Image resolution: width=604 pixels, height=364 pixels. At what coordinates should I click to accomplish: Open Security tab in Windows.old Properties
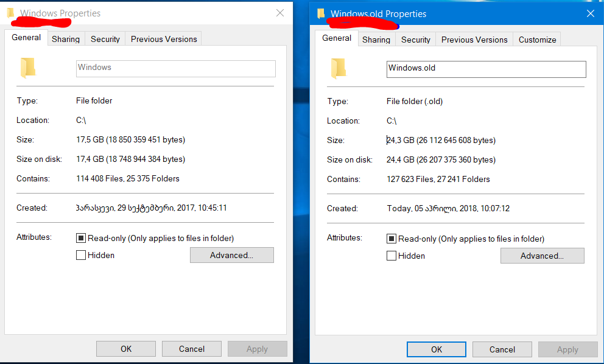416,40
